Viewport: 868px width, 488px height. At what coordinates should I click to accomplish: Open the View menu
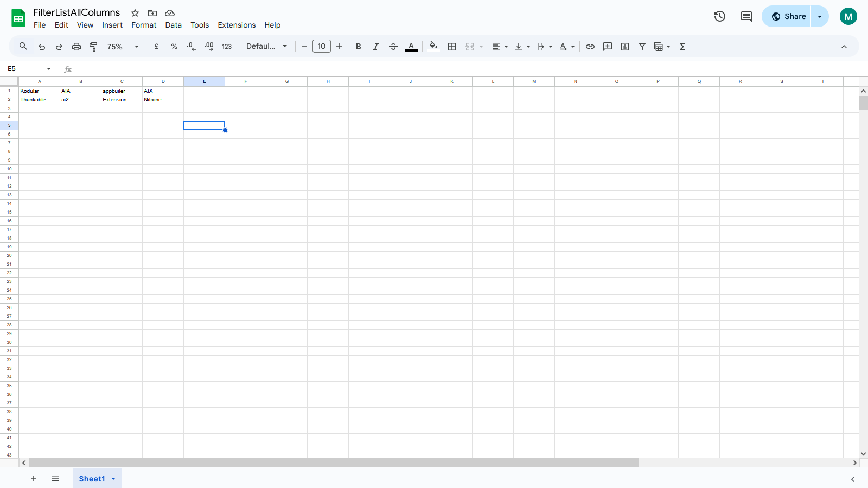tap(85, 25)
